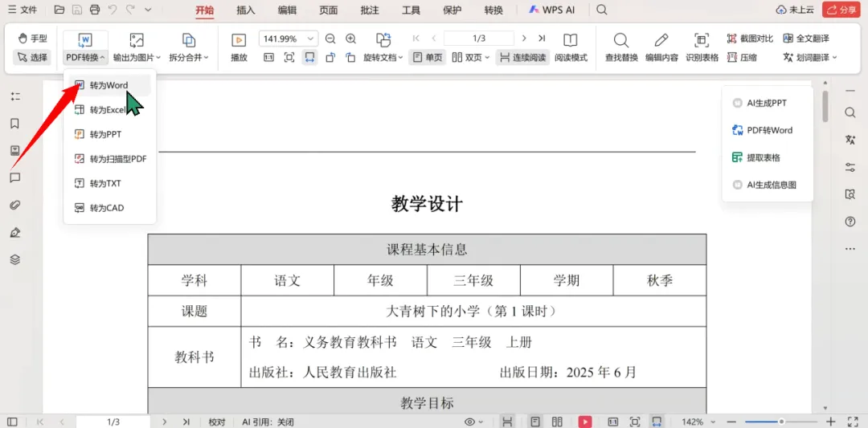
Task: Open attachments paperclip in left sidebar
Action: 15,205
